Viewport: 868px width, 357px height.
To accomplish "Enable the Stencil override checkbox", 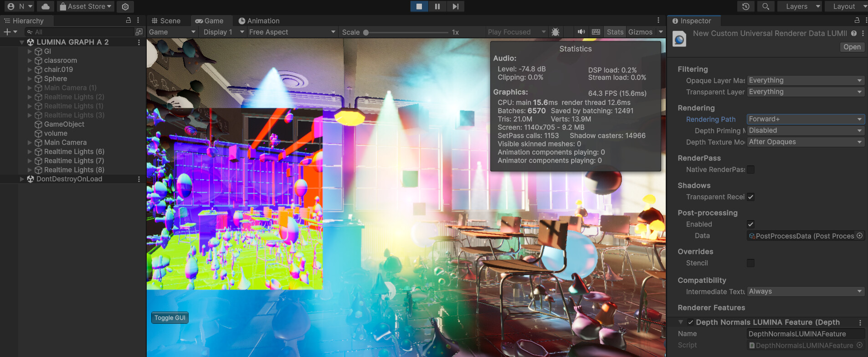I will (750, 263).
